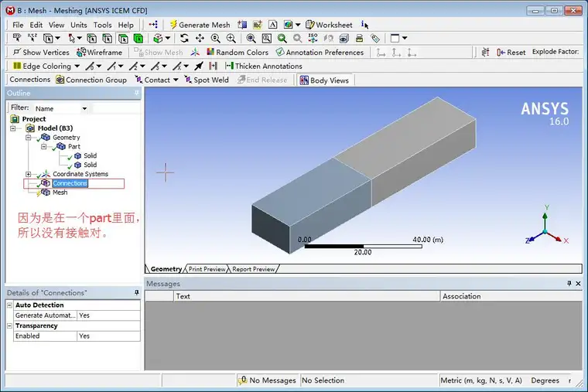
Task: Enable edge selection filter
Action: coord(108,38)
